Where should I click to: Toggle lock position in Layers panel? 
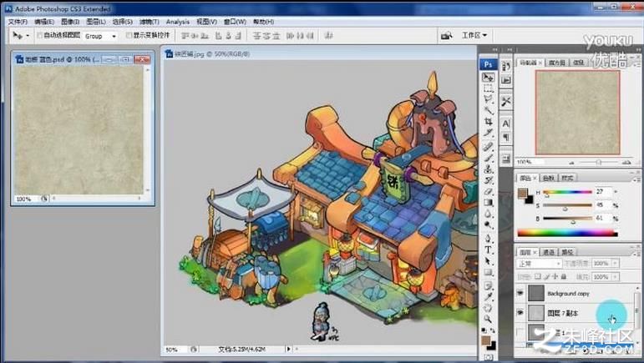(x=555, y=277)
